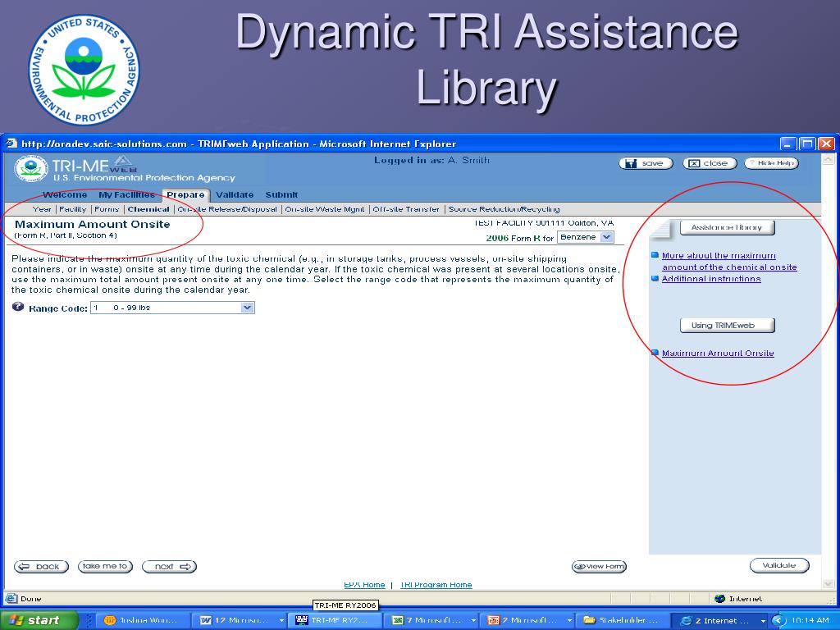
Task: Select the Chemical sub-menu item
Action: point(148,209)
